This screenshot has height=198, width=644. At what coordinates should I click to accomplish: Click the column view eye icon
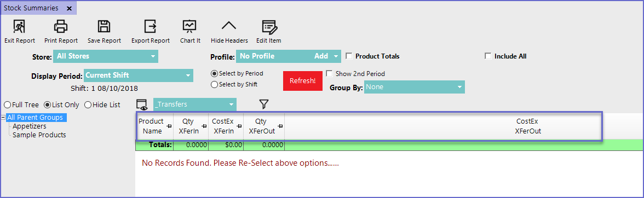[x=142, y=105]
